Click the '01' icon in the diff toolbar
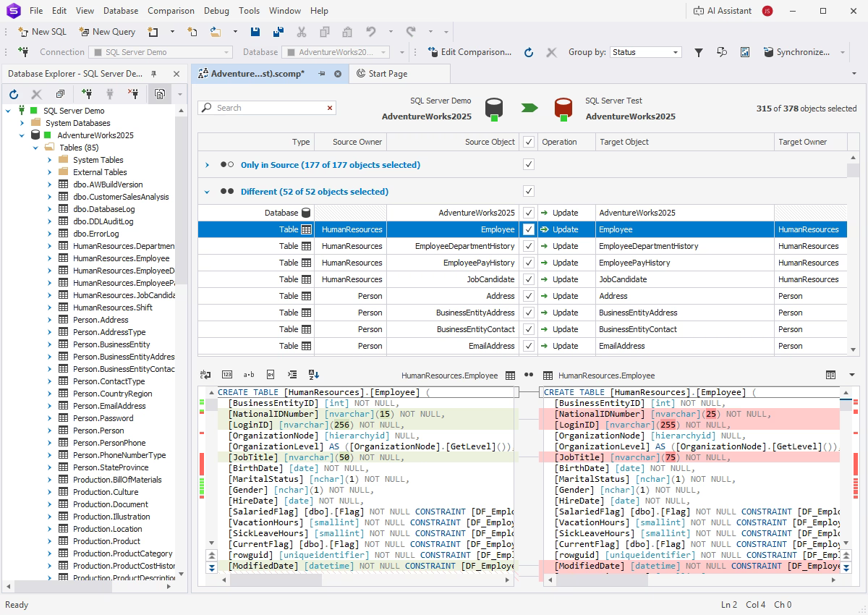Viewport: 868px width, 615px height. [271, 375]
